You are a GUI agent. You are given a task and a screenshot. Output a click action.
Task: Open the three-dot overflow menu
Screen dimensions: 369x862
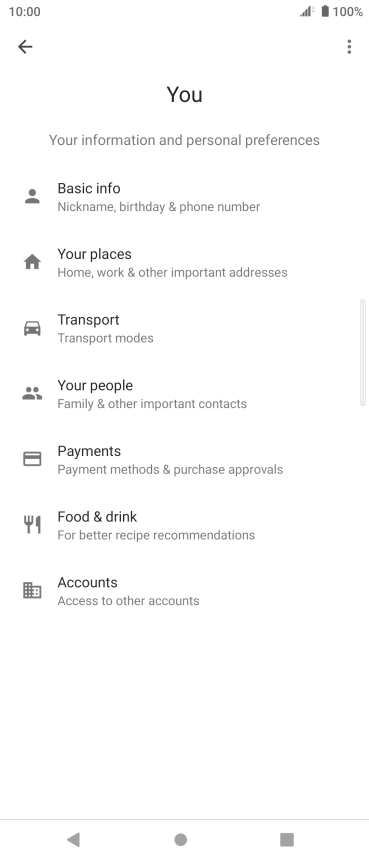click(x=349, y=47)
